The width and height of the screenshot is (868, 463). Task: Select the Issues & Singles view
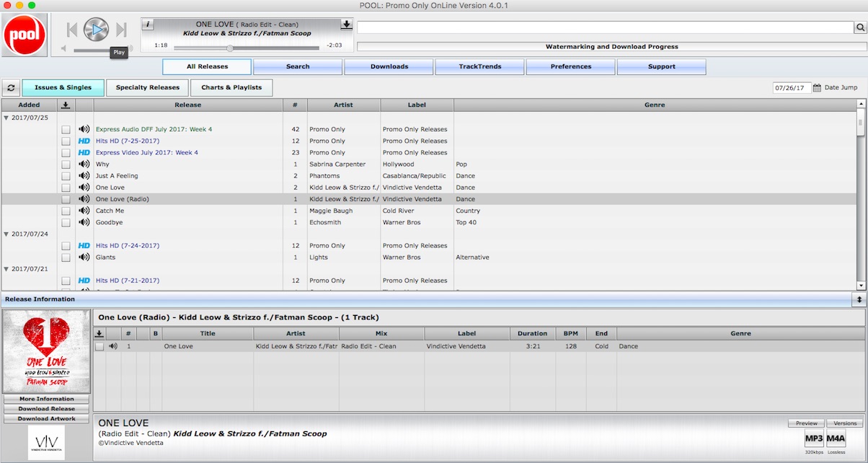[63, 88]
